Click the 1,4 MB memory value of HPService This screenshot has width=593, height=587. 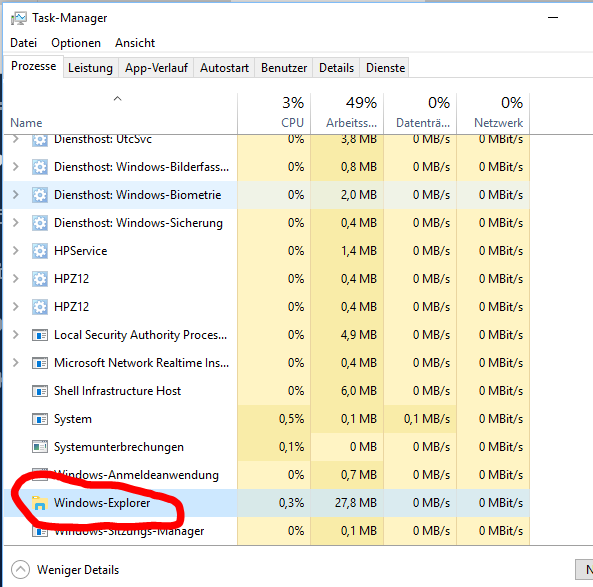coord(359,251)
